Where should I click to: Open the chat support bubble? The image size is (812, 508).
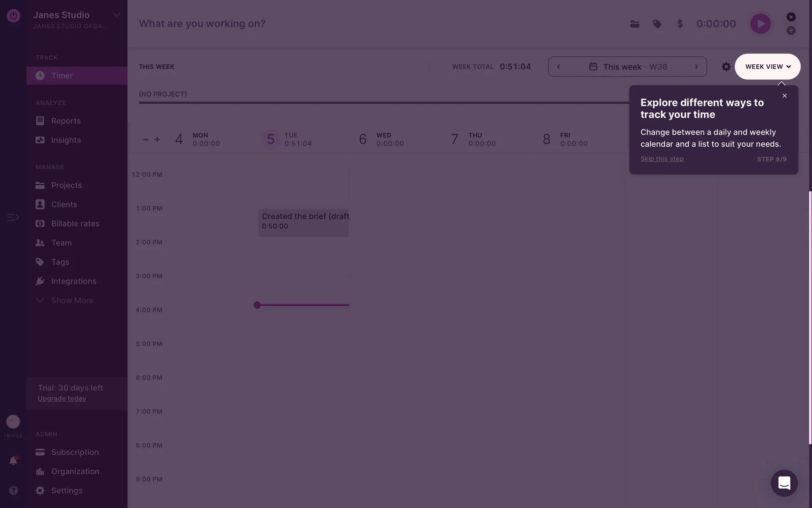(784, 483)
